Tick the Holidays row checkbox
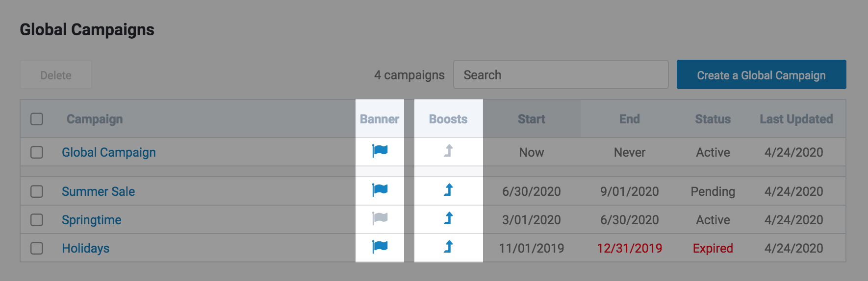 (x=37, y=248)
